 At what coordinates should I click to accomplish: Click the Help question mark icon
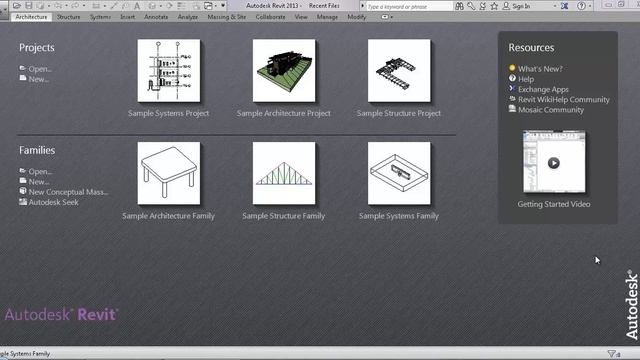point(581,6)
